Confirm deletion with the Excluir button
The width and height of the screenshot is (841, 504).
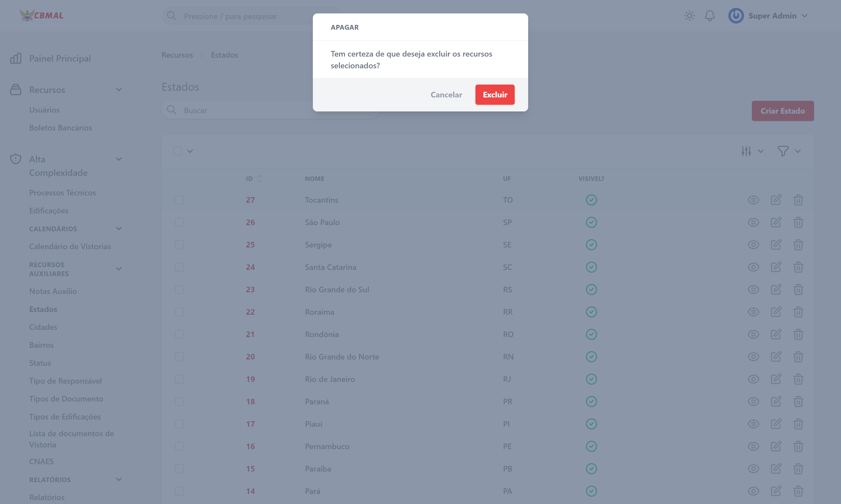tap(495, 95)
